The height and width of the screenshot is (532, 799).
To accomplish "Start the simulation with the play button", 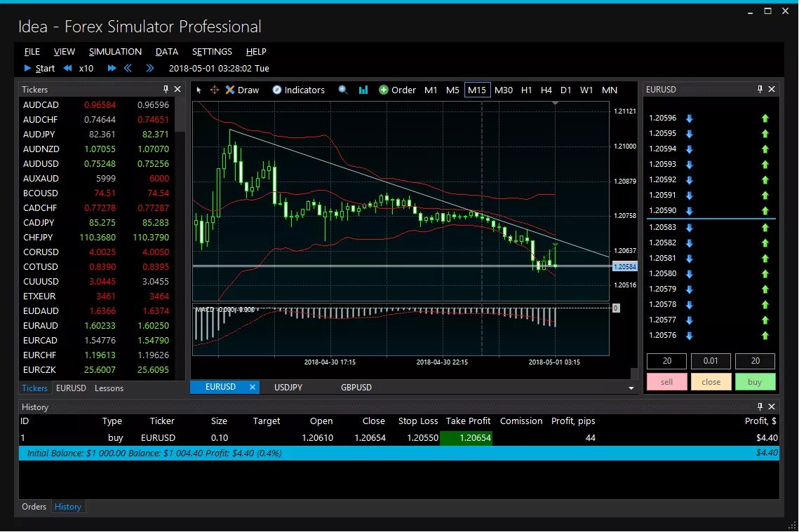I will (39, 68).
